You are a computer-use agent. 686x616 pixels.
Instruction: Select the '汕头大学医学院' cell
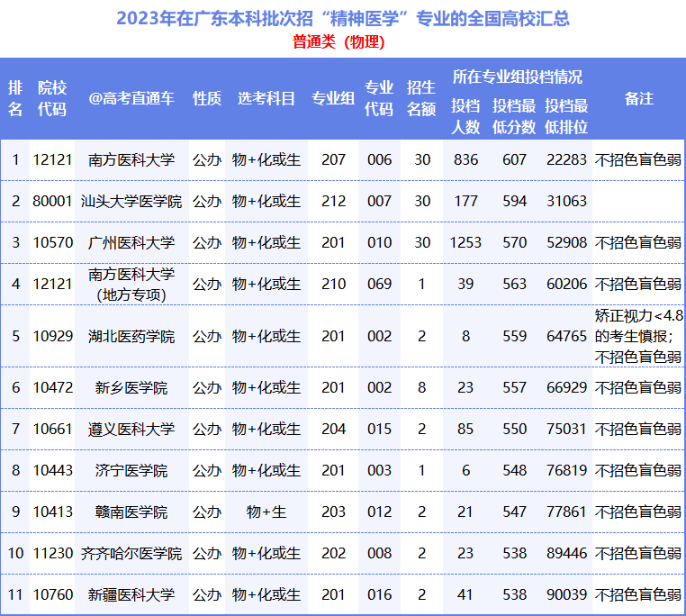pyautogui.click(x=131, y=202)
